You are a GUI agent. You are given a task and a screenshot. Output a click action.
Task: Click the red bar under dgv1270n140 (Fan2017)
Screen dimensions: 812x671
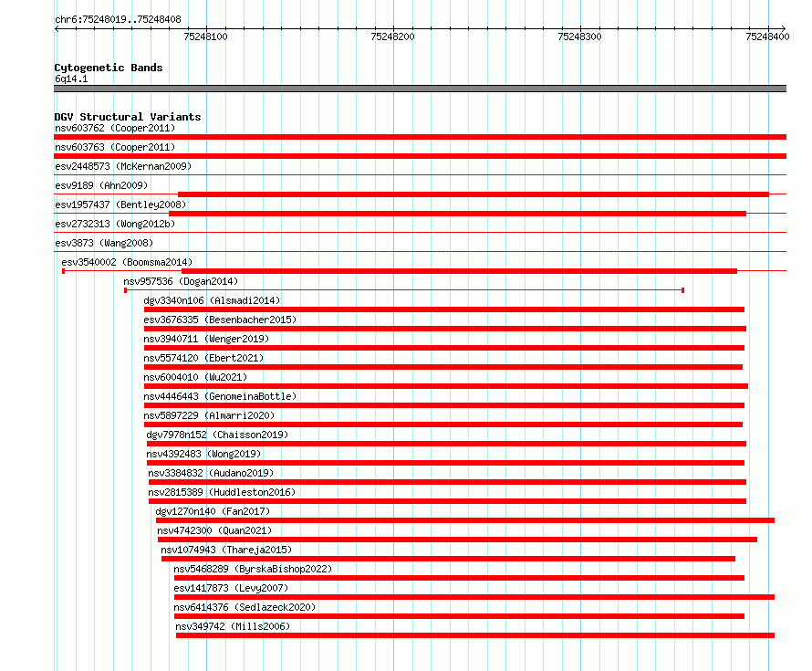(465, 520)
